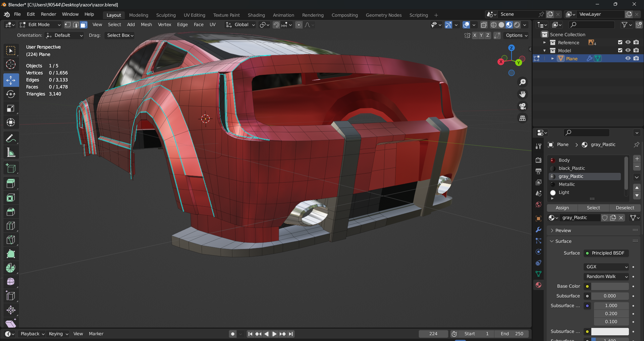Expand the Preview panel
This screenshot has width=644, height=341.
pyautogui.click(x=563, y=230)
